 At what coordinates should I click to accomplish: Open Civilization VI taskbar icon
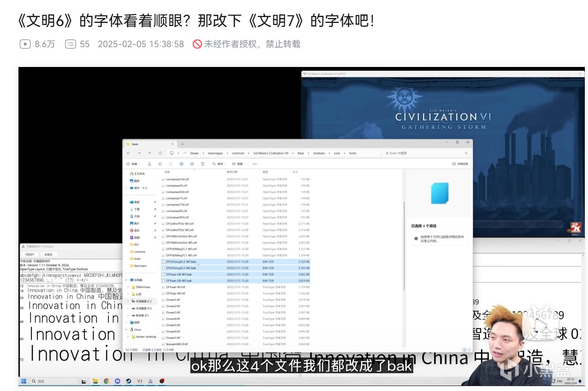(x=140, y=381)
